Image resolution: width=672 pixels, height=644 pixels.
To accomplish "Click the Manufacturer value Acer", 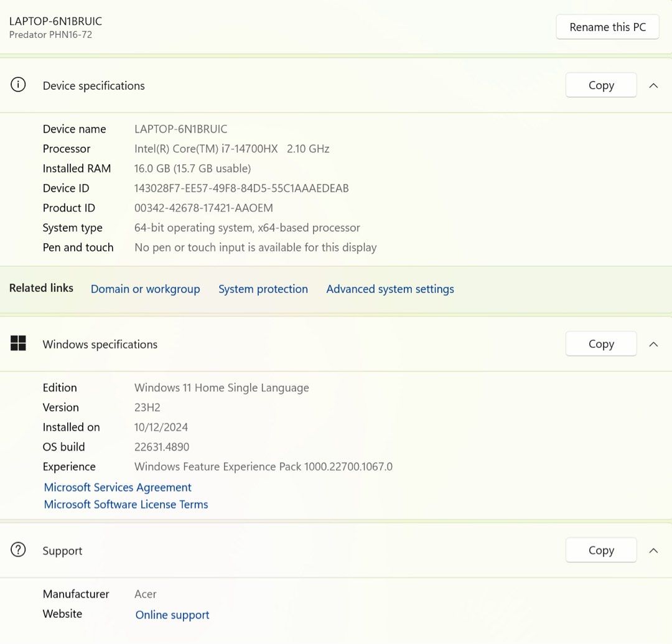I will 145,594.
